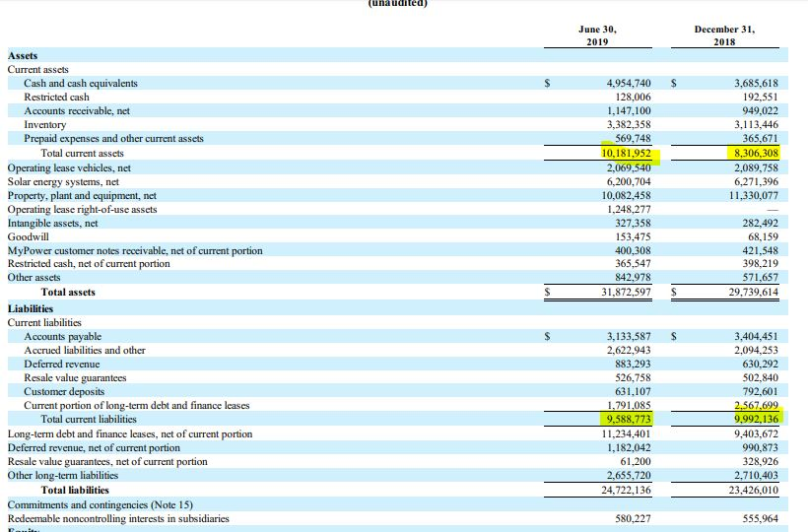Select the Assets section heading

tap(23, 56)
